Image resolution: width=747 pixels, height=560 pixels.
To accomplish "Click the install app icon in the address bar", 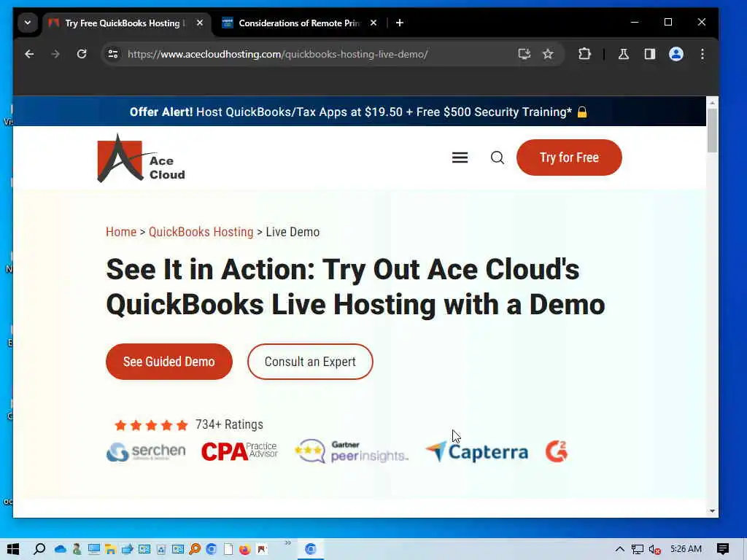I will [524, 54].
